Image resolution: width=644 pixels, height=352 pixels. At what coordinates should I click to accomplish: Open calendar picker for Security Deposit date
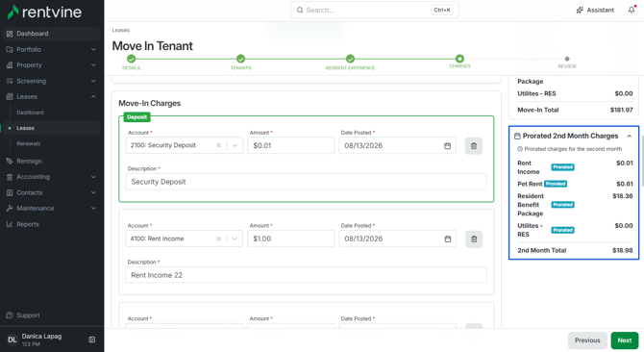[x=447, y=146]
